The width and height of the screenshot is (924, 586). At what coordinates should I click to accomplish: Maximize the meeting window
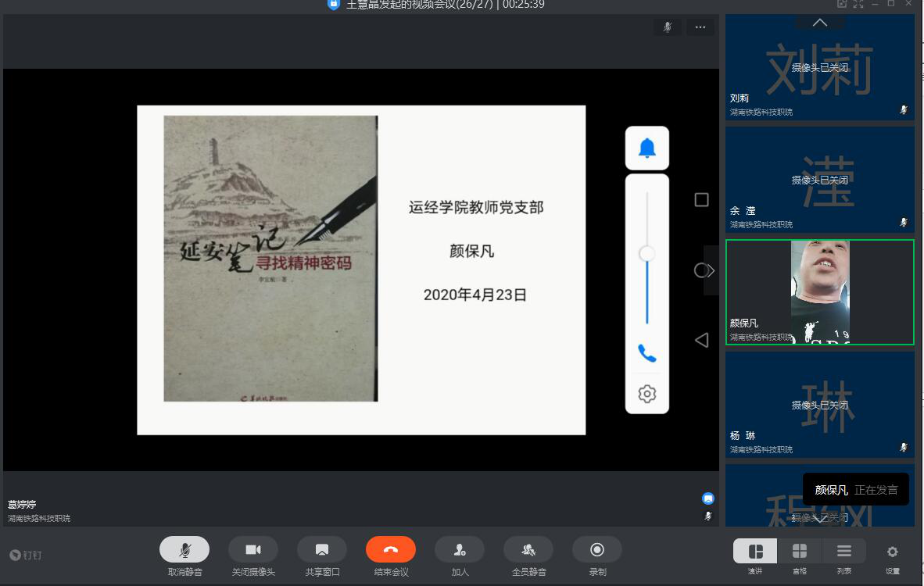point(891,4)
